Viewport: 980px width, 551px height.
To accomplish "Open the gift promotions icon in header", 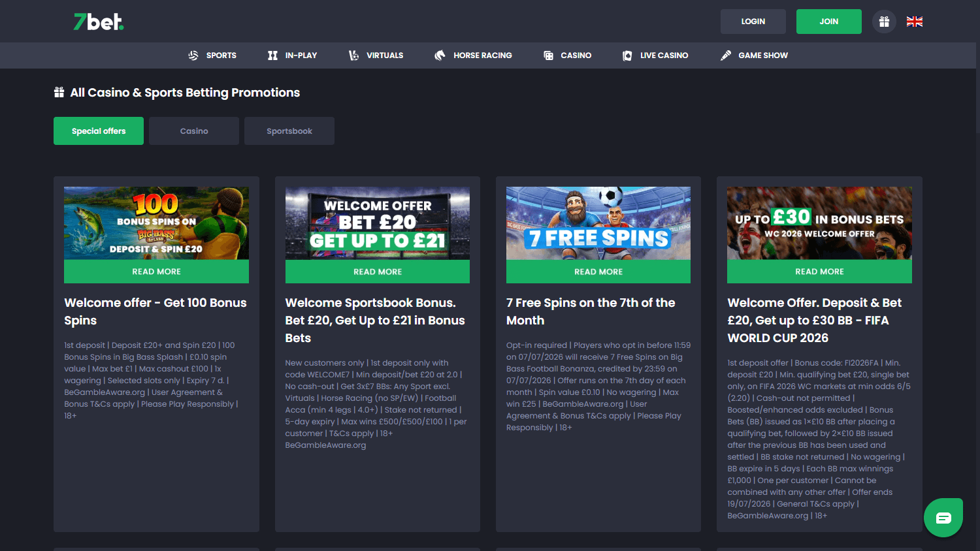I will 884,22.
